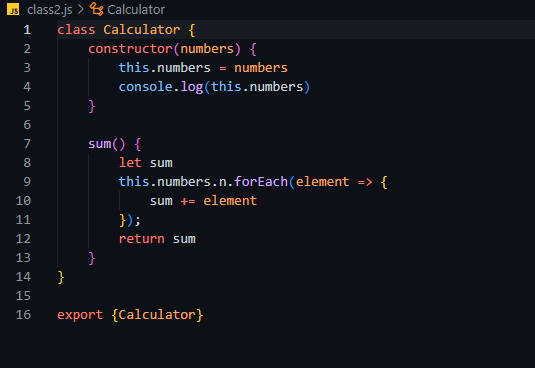
Task: Click '{Calculator}' on line 16
Action: pos(157,315)
